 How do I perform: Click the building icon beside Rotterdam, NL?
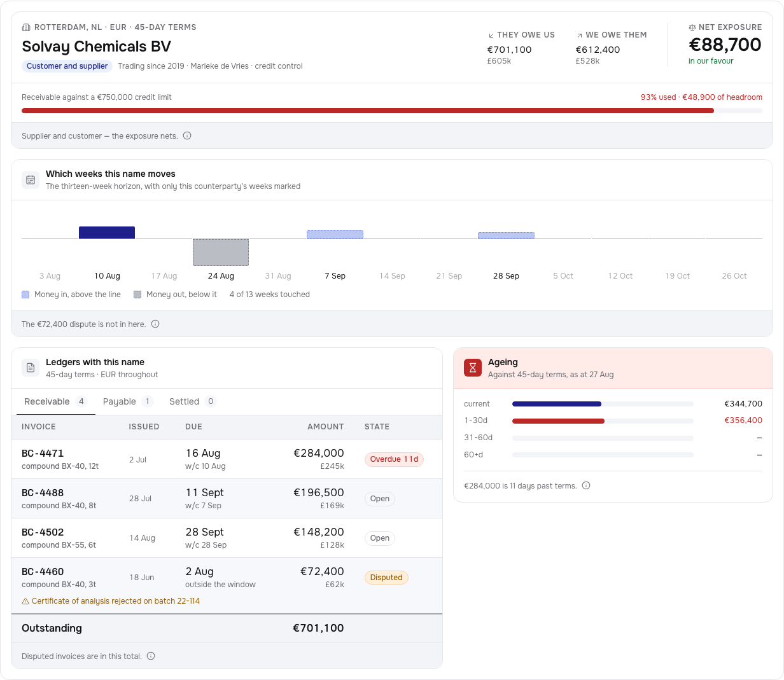(26, 27)
